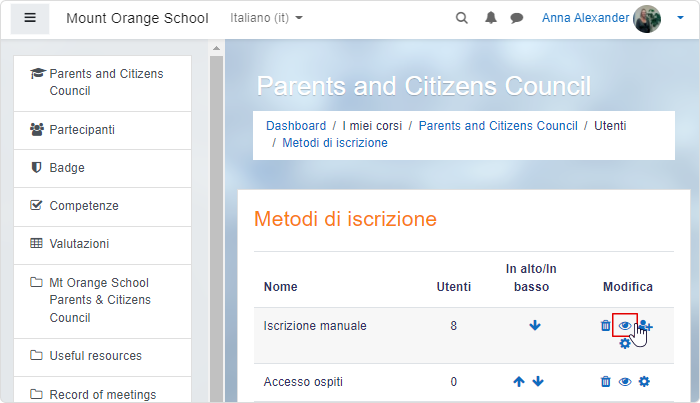Open the Italiano (it) language dropdown
The image size is (700, 403).
tap(267, 18)
